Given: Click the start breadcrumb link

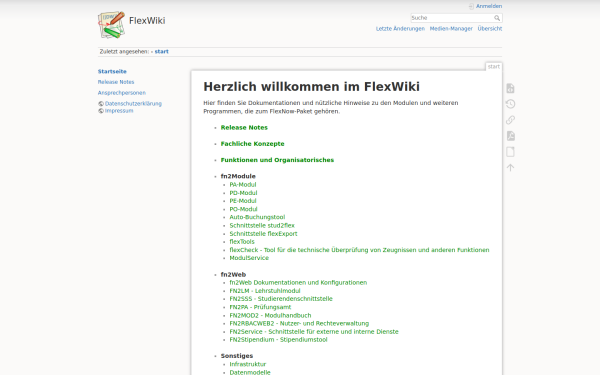Looking at the screenshot, I should (x=161, y=52).
